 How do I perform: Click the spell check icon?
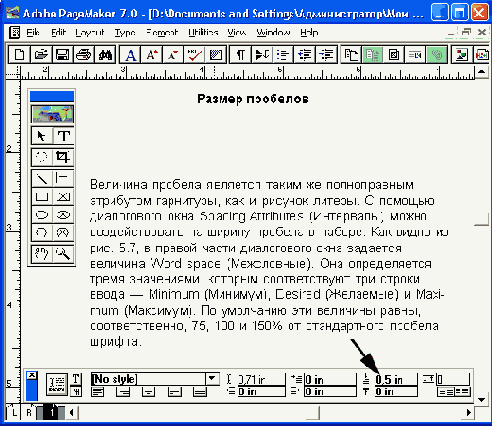(194, 54)
